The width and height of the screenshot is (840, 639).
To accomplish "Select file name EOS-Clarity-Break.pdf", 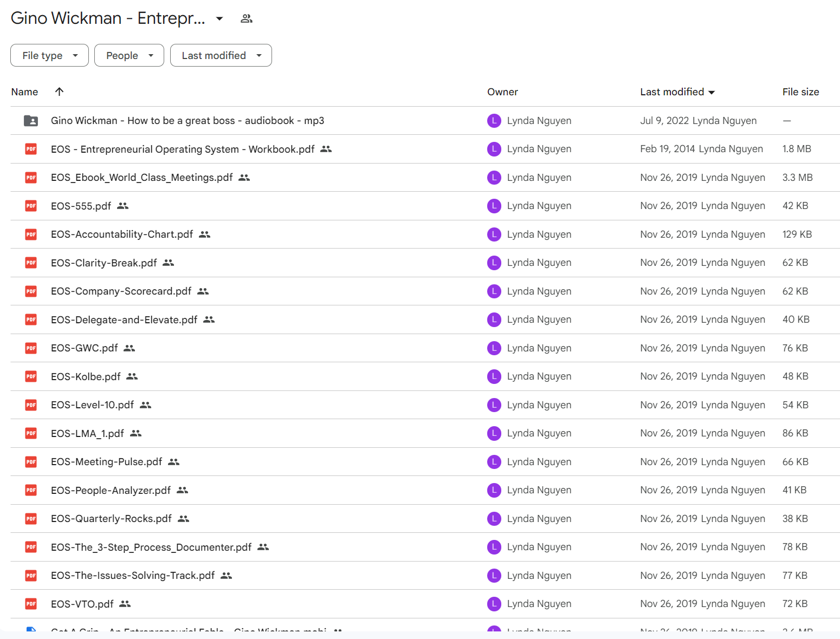I will click(104, 263).
